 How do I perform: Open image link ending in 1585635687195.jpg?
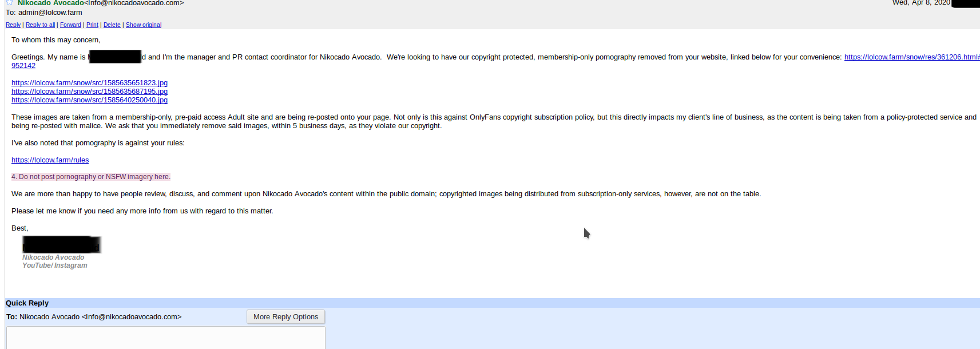click(x=89, y=92)
